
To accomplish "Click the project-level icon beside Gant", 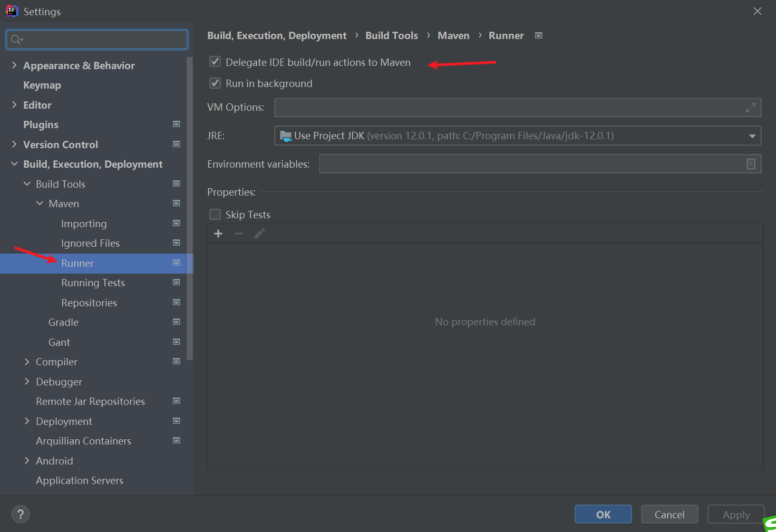I will coord(177,342).
